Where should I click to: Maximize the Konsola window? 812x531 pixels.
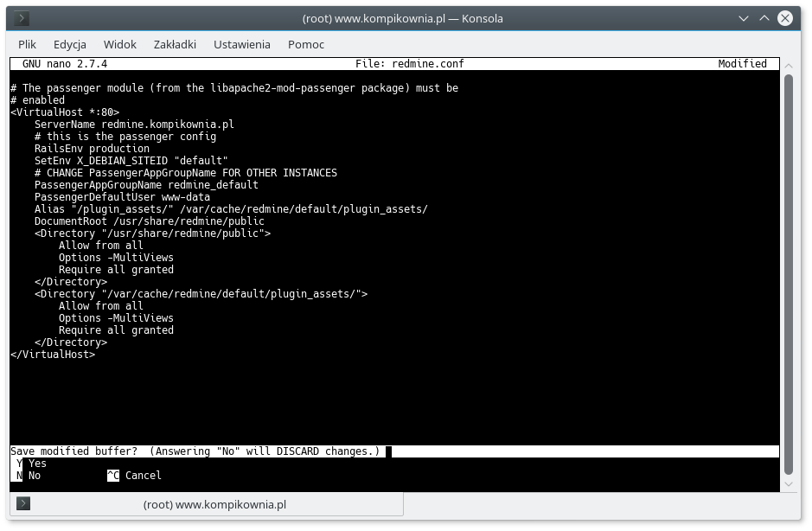[x=764, y=19]
